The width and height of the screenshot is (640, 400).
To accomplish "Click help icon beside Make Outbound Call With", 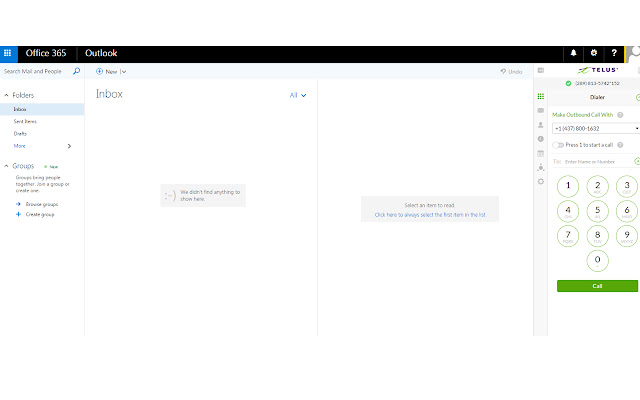I will point(620,115).
